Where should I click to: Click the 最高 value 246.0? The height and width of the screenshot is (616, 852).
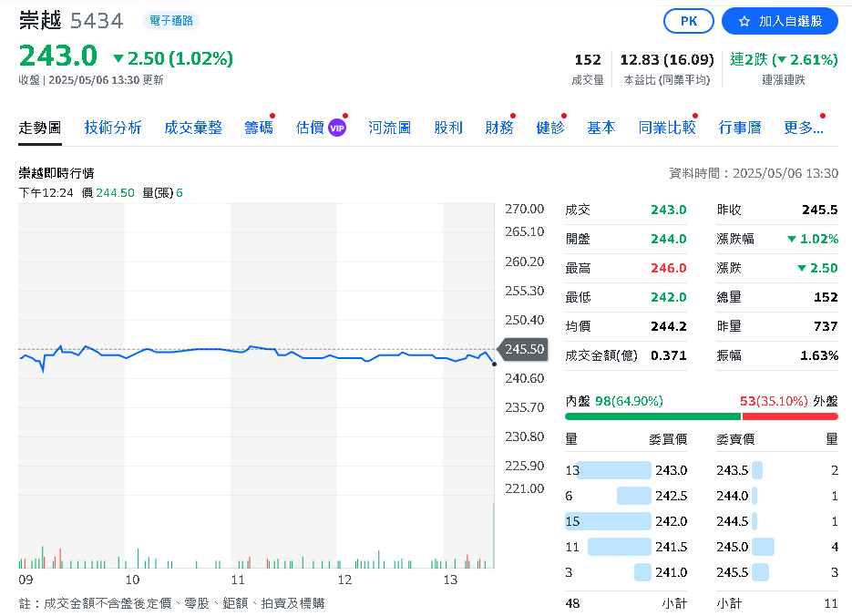(x=668, y=268)
